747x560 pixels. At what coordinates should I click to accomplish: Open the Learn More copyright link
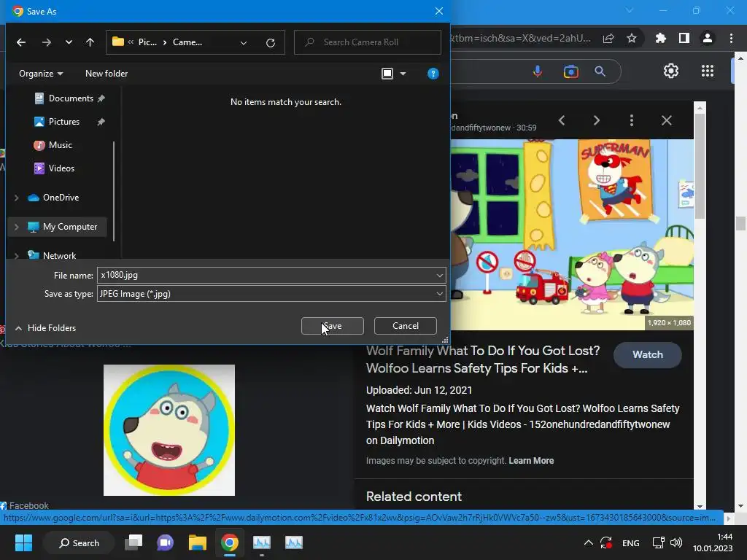[531, 461]
